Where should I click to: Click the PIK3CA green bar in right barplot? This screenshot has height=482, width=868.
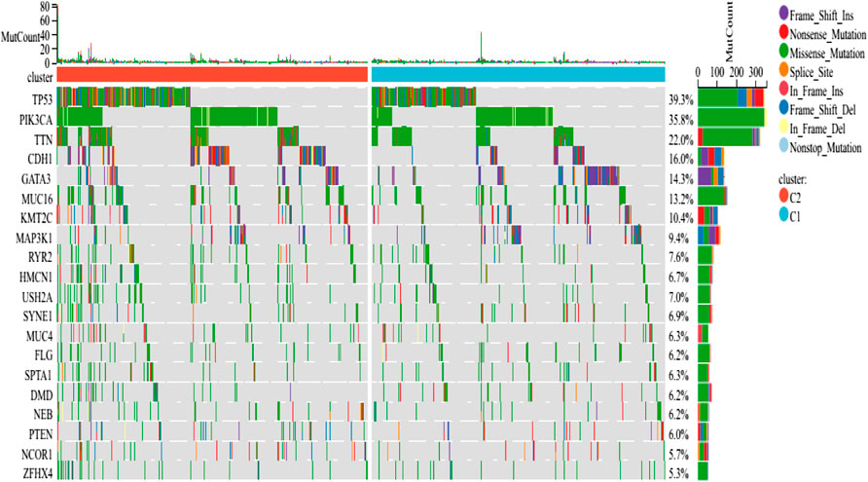pyautogui.click(x=731, y=118)
